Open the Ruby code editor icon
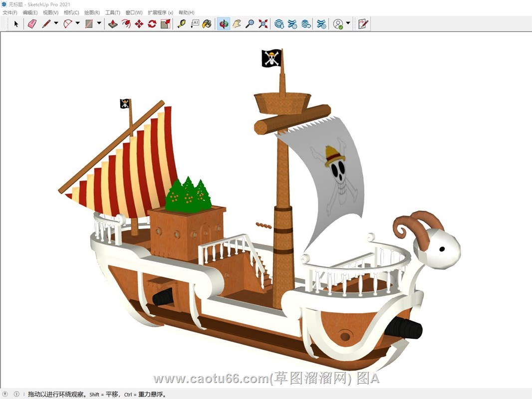The height and width of the screenshot is (399, 532). (x=363, y=24)
